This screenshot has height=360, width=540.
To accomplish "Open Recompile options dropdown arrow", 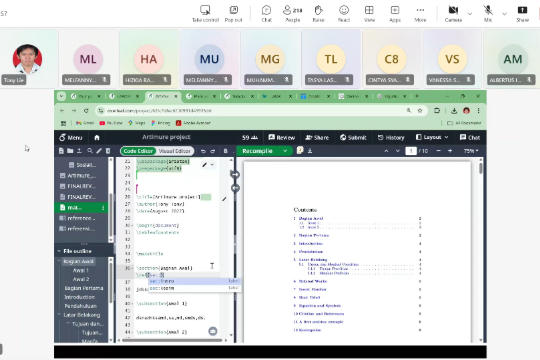I will [285, 151].
